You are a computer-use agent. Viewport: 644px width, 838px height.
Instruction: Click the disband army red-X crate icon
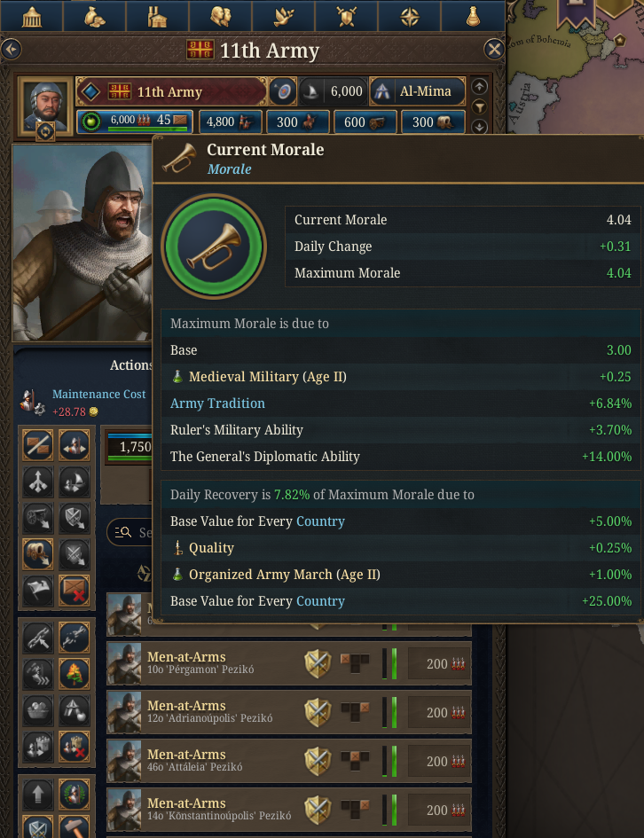[x=74, y=591]
